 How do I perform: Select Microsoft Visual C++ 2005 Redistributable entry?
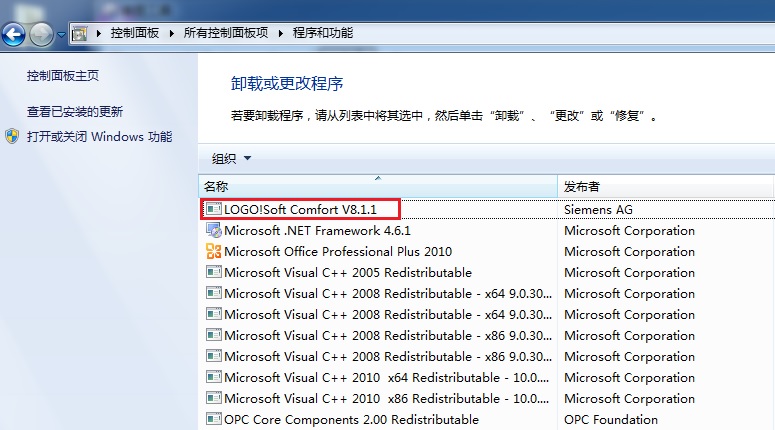348,273
